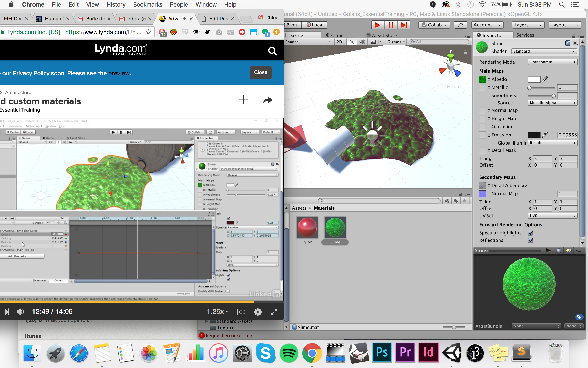Add course to playlist plus icon

coord(244,100)
